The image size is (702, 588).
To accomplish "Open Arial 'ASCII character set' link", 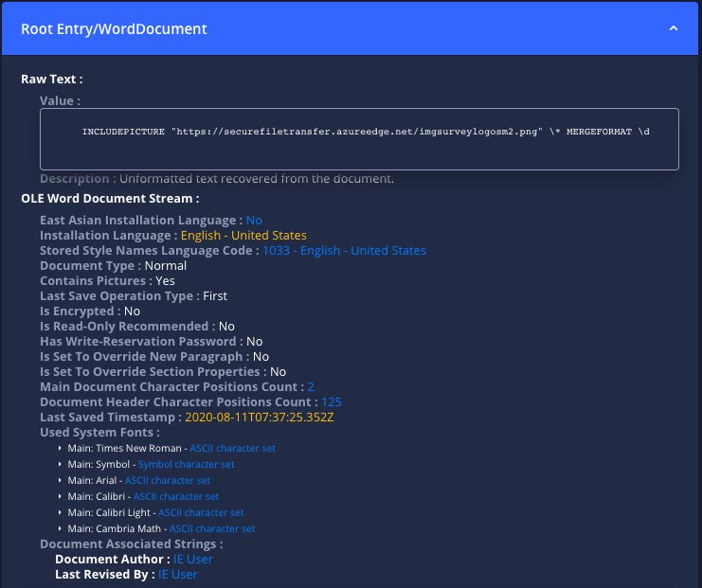I will coord(168,480).
